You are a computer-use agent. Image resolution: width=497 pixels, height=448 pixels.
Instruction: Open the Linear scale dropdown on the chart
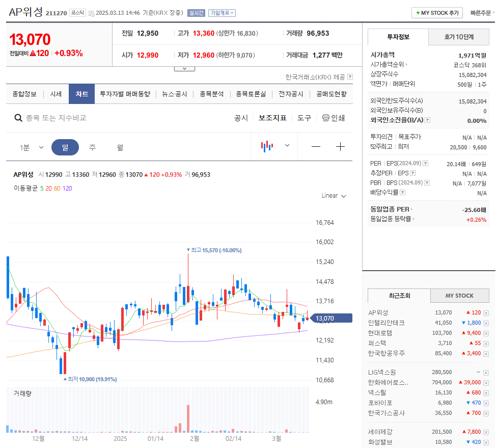(334, 195)
